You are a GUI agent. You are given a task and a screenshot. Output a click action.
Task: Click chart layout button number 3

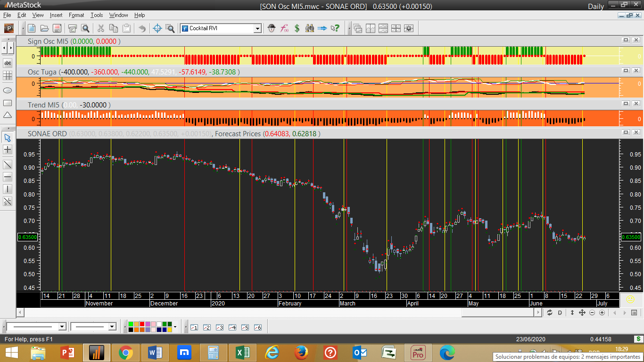click(219, 327)
